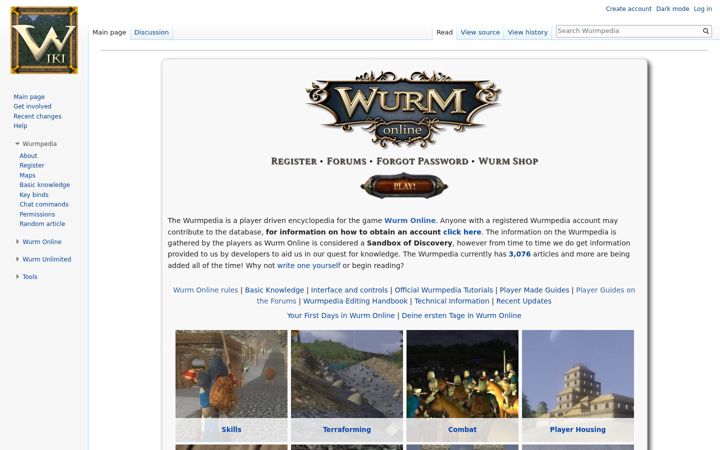Open Register in the sidebar

pyautogui.click(x=32, y=165)
